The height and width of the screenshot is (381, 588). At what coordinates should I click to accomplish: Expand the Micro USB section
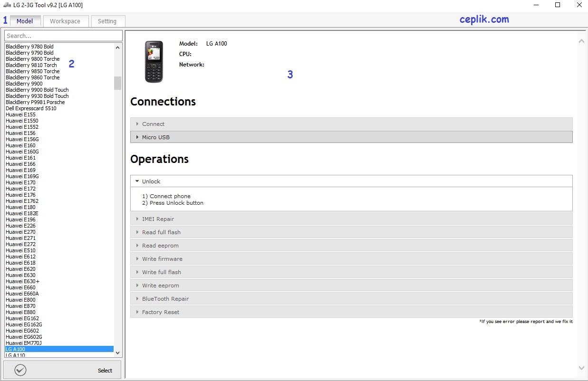coord(351,137)
